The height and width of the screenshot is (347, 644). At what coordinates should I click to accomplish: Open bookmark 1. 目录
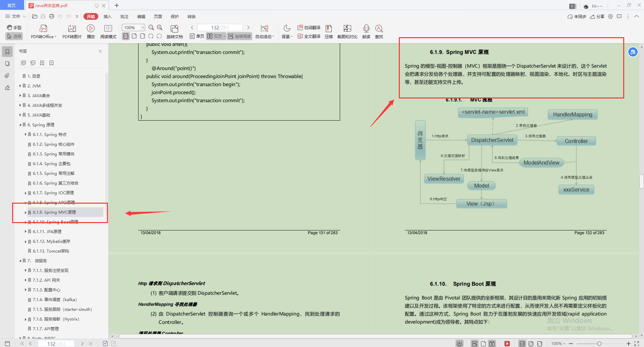[x=34, y=76]
